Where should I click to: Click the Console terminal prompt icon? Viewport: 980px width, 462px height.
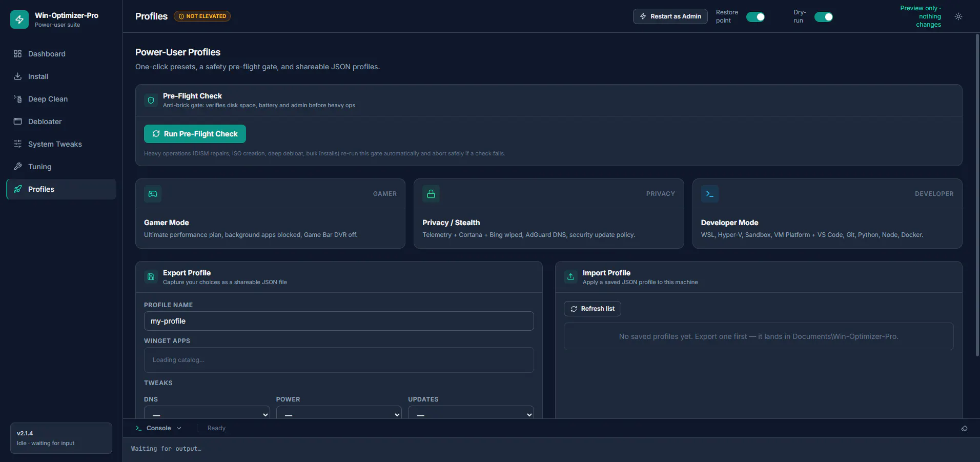pyautogui.click(x=138, y=428)
